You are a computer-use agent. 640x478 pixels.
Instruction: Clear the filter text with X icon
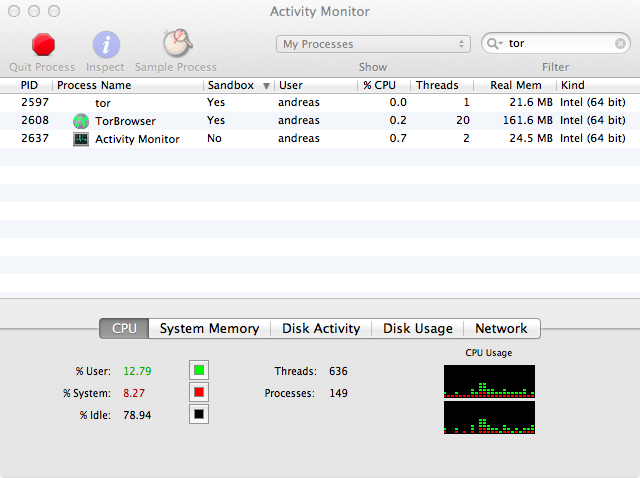point(621,44)
